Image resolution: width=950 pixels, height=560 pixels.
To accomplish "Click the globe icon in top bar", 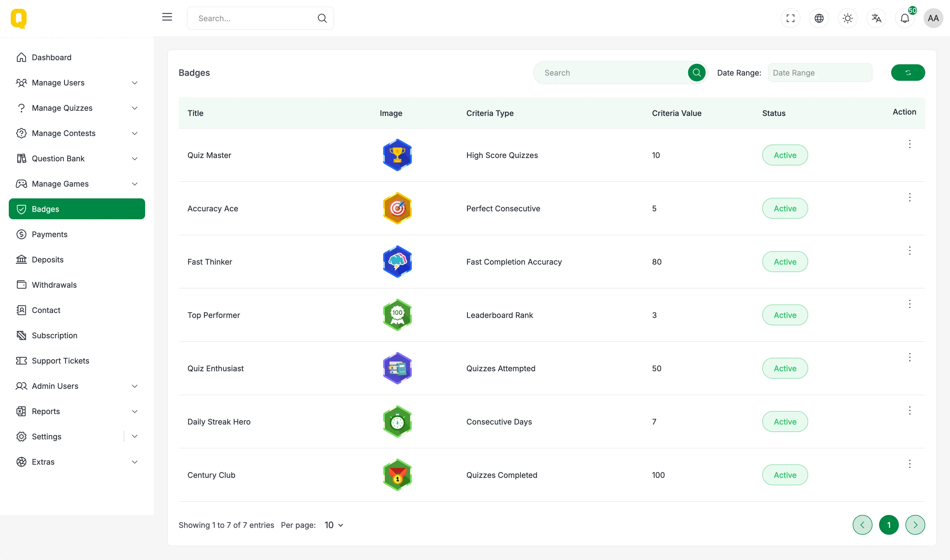I will click(x=819, y=18).
